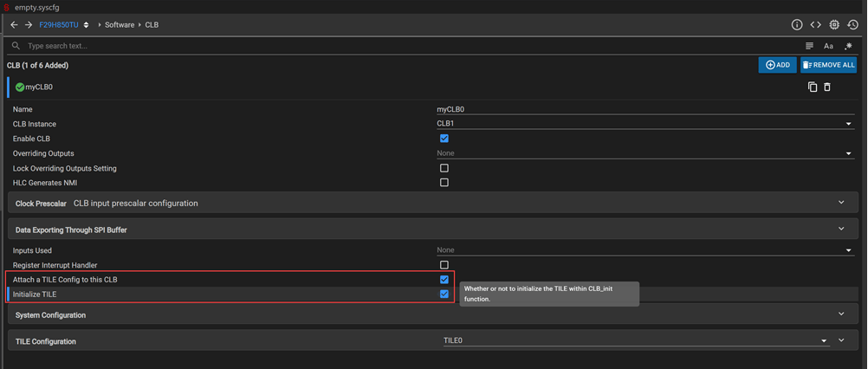Image resolution: width=868 pixels, height=369 pixels.
Task: Uncheck Attach a TILE Config to this CLB
Action: click(x=444, y=280)
